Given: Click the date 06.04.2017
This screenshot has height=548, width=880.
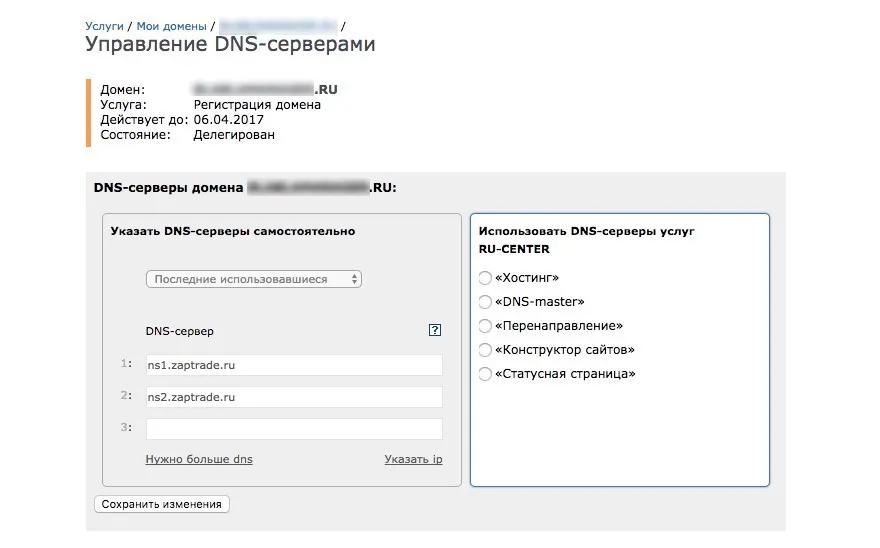Looking at the screenshot, I should pos(228,120).
